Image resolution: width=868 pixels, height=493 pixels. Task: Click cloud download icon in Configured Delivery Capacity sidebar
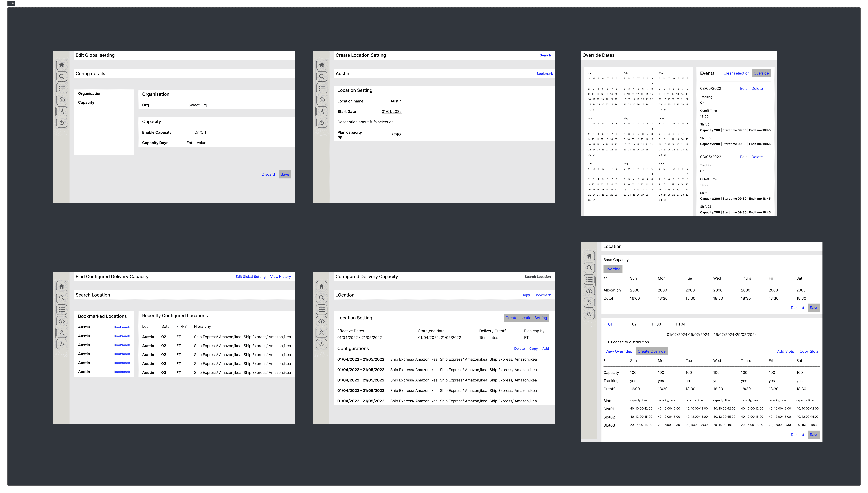point(322,321)
